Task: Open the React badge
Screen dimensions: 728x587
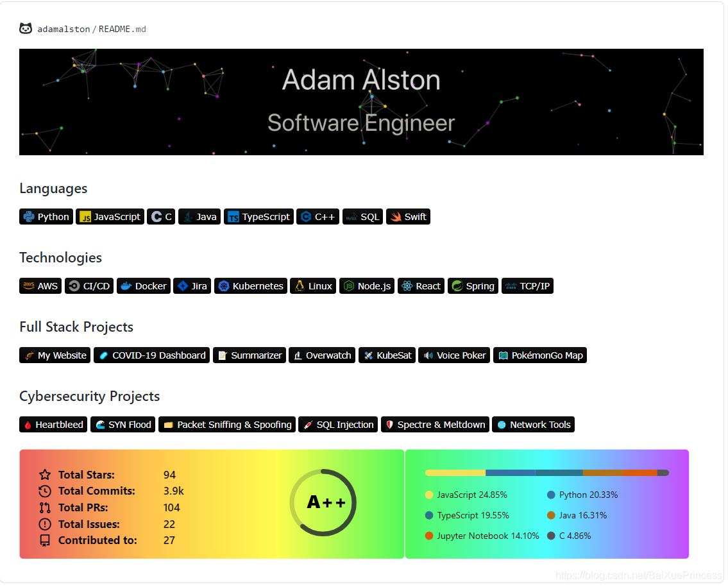Action: pos(421,286)
